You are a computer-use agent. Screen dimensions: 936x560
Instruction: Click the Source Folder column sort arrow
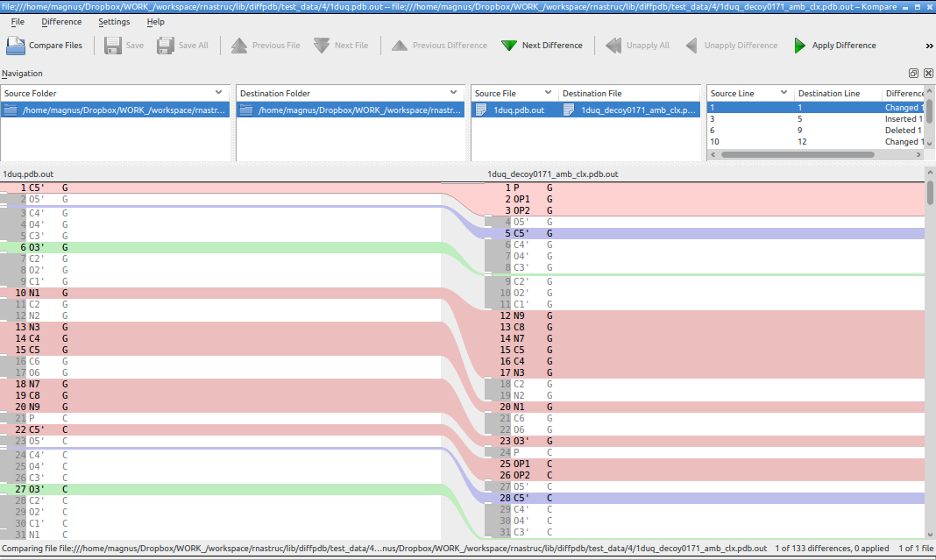(x=218, y=92)
